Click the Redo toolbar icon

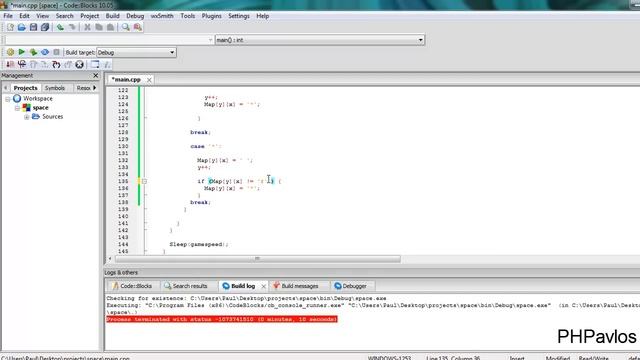coord(72,27)
